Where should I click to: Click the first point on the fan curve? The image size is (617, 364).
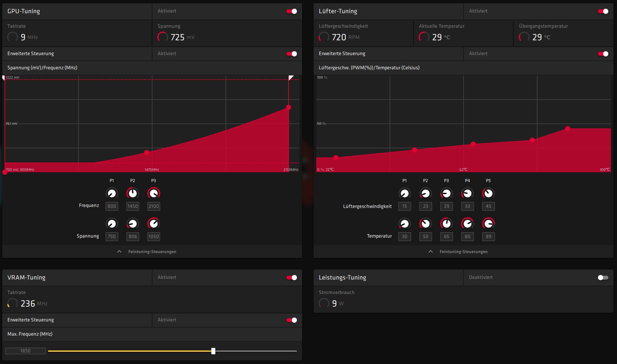(x=336, y=158)
